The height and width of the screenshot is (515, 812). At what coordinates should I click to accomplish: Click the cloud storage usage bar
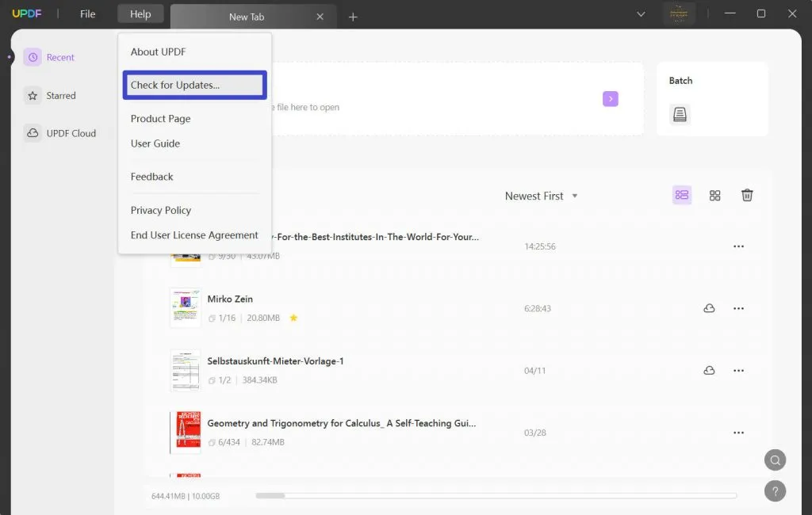496,496
